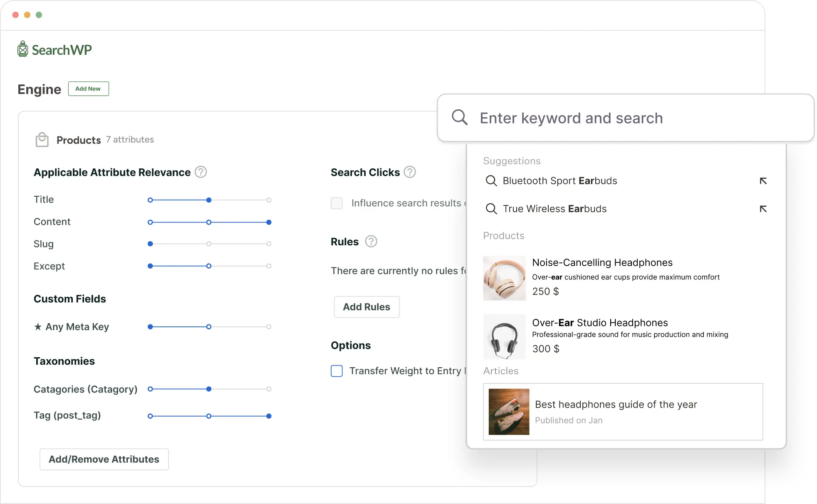Viewport: 817px width, 504px height.
Task: Open help for Rules section
Action: (371, 241)
